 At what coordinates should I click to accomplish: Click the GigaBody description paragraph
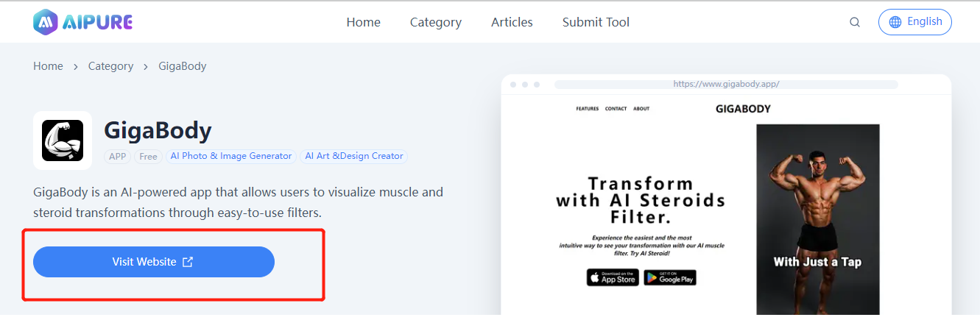(x=239, y=202)
